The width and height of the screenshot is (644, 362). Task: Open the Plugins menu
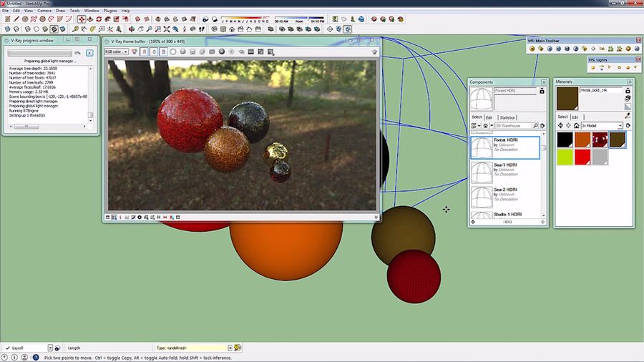(110, 11)
